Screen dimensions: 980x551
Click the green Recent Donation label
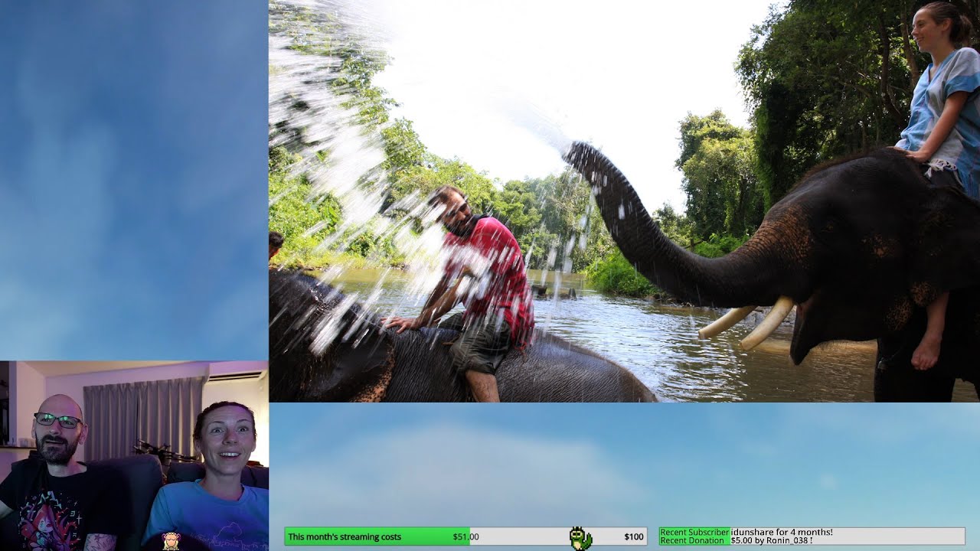pos(692,540)
